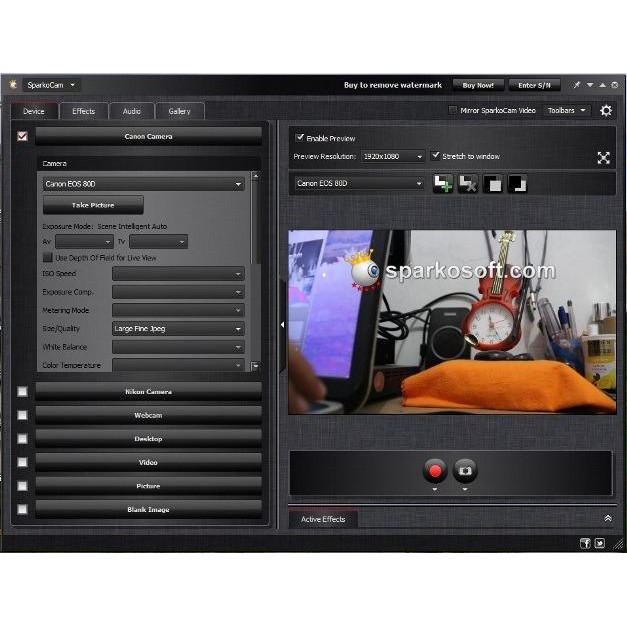Click the remove source icon

pyautogui.click(x=467, y=184)
